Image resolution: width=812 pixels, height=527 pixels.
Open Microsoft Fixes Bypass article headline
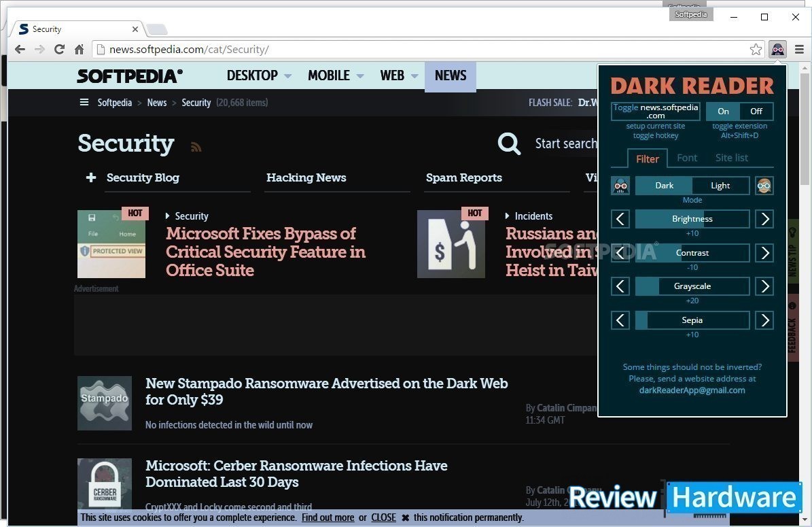click(266, 252)
